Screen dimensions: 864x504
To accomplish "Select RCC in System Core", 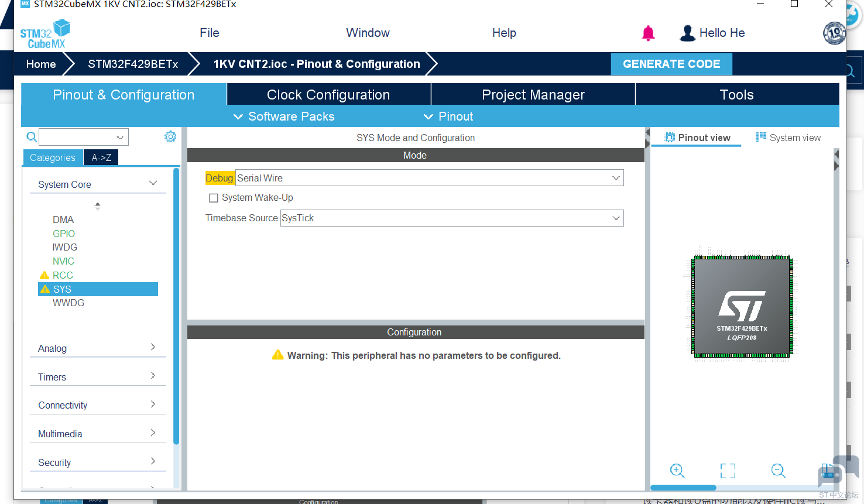I will click(63, 275).
